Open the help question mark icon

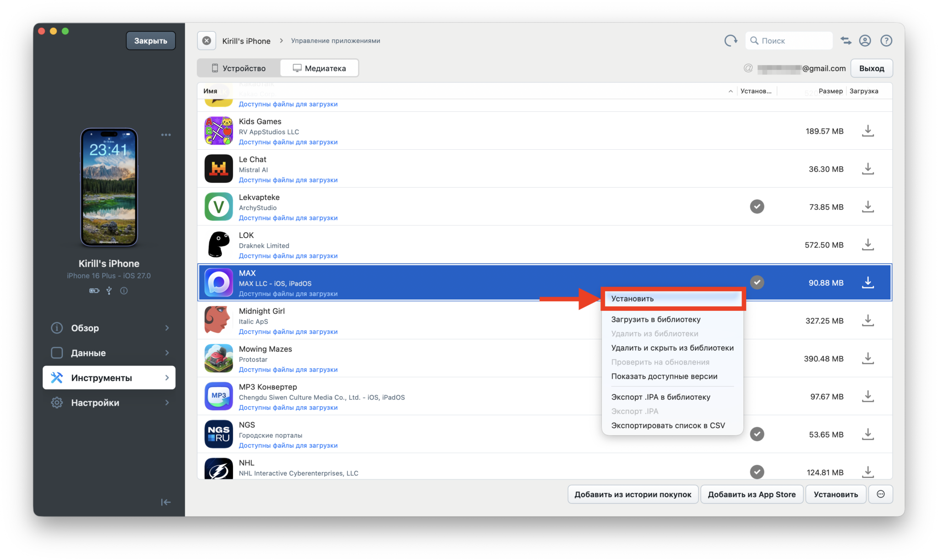tap(886, 41)
